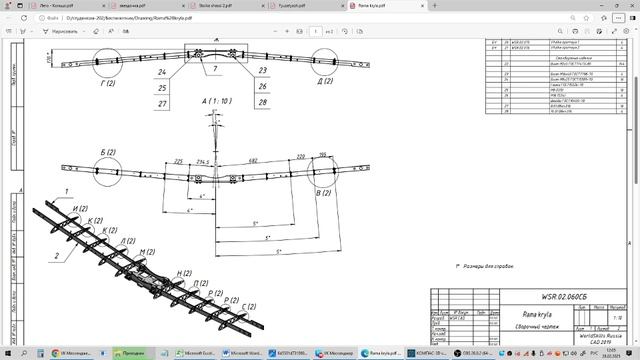Open the Windows Start menu

click(8, 353)
